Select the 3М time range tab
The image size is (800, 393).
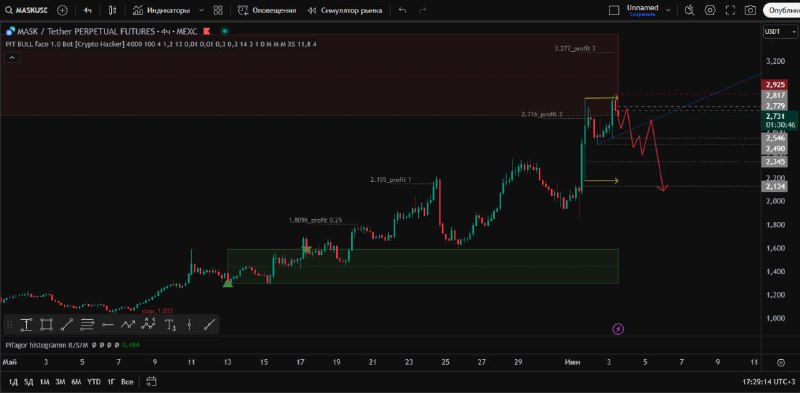tap(60, 382)
